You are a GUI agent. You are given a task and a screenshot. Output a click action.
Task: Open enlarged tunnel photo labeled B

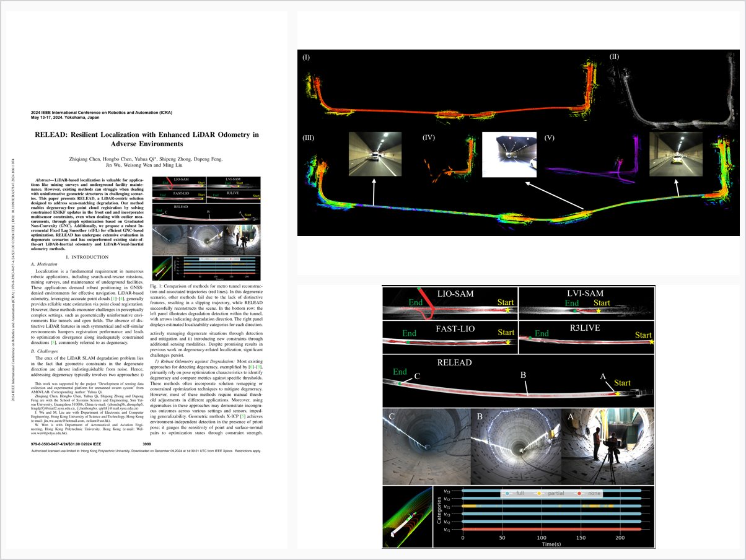pyautogui.click(x=516, y=446)
